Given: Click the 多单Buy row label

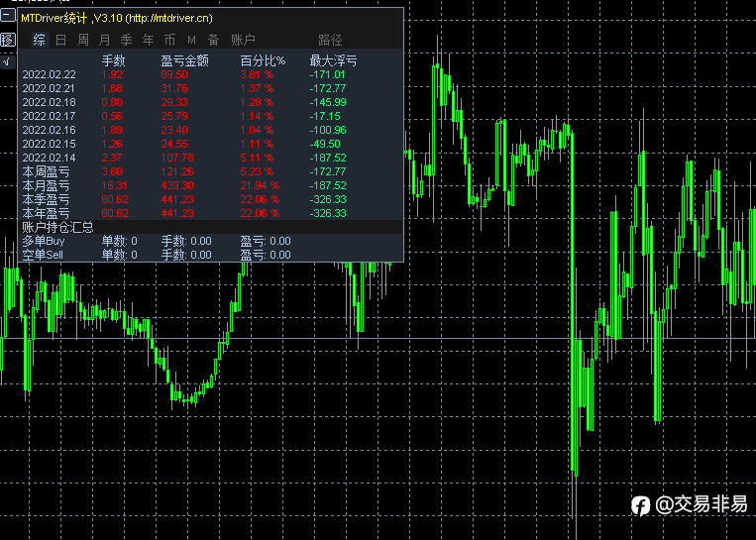Looking at the screenshot, I should 43,241.
